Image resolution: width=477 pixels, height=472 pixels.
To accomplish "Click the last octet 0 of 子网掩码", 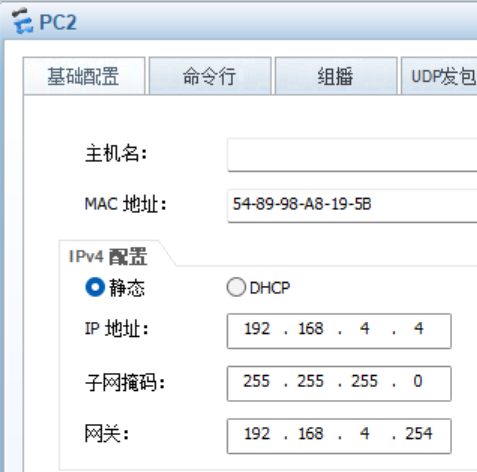I will click(418, 381).
